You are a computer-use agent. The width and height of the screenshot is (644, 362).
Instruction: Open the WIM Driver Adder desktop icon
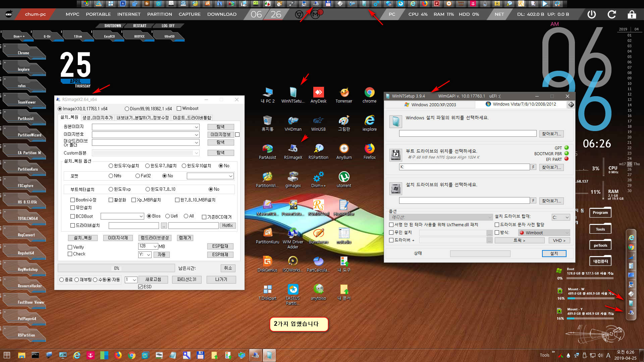[293, 238]
